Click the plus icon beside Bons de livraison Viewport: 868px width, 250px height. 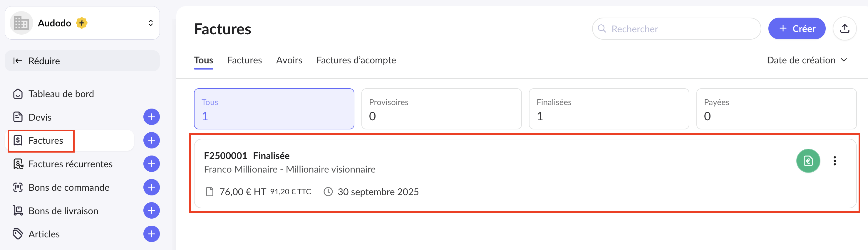click(151, 211)
